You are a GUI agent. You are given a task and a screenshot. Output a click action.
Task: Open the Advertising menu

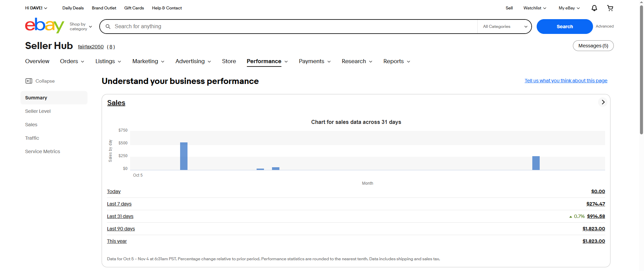(193, 61)
